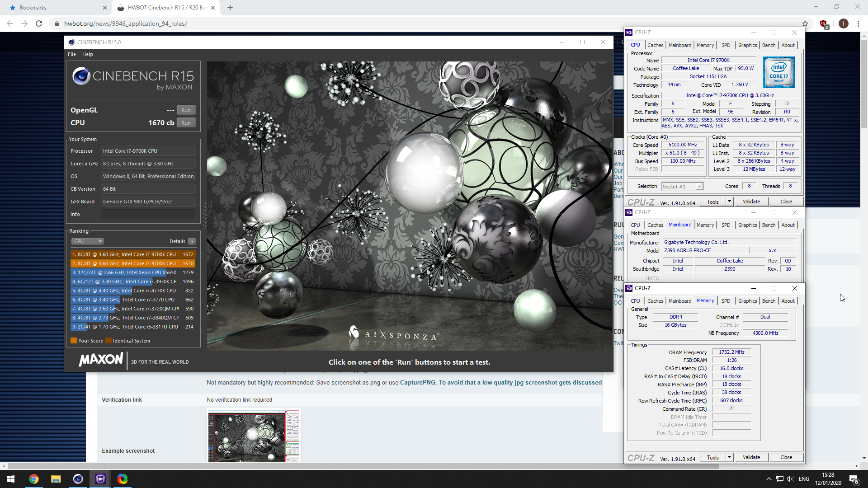Select the i5-3317U ranking row
Screen dimensions: 868x488
(133, 327)
